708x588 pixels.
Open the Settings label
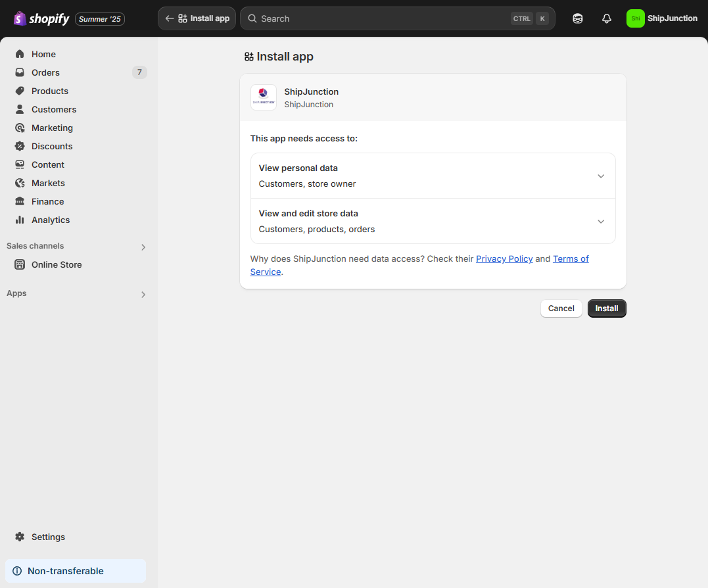click(x=48, y=537)
